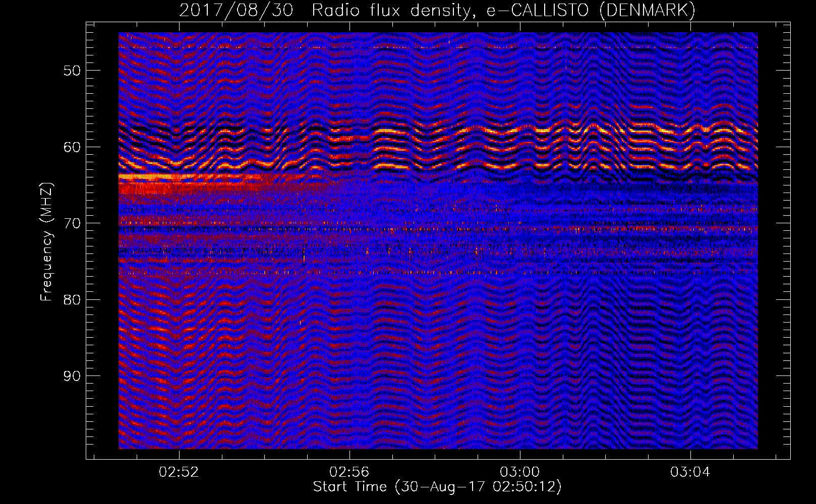Click the time tick label "03:04"
Image resolution: width=816 pixels, height=504 pixels.
point(690,472)
